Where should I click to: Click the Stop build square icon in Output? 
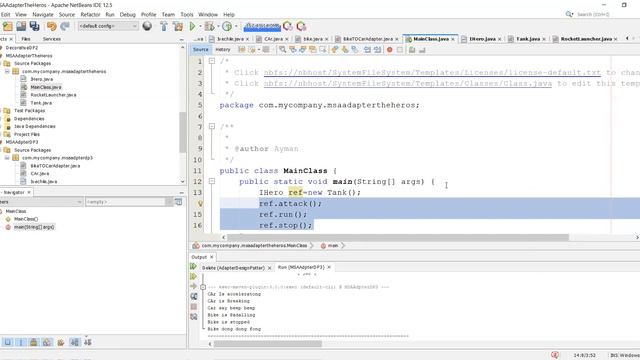click(194, 307)
